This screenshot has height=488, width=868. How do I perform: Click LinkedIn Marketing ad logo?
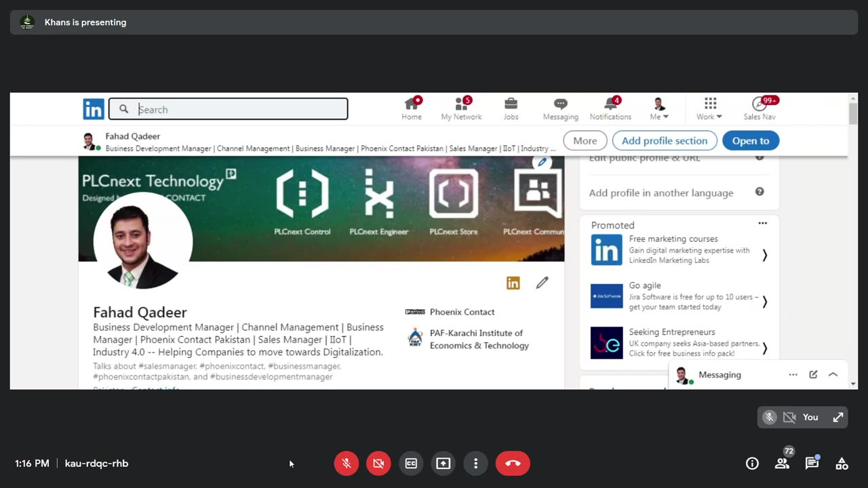[x=606, y=249]
